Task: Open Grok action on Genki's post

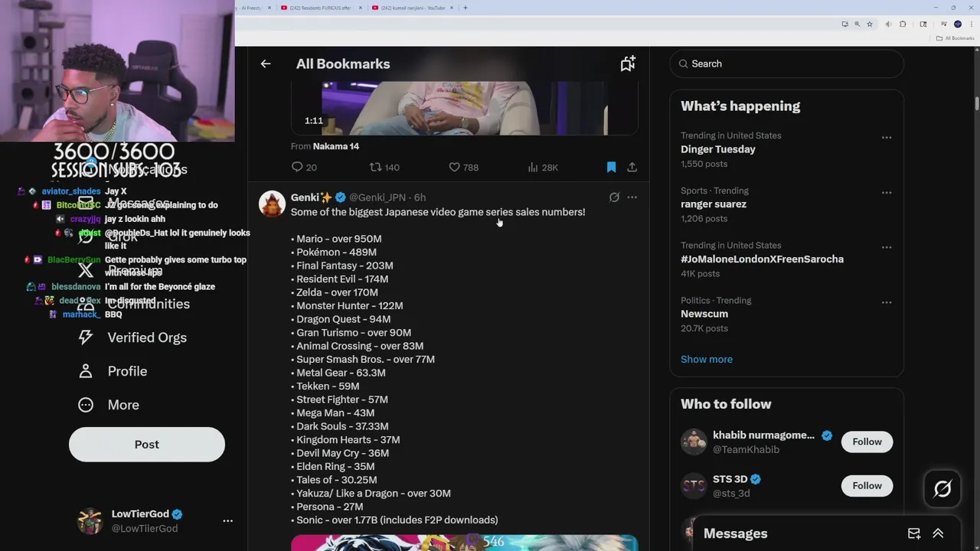Action: tap(614, 197)
